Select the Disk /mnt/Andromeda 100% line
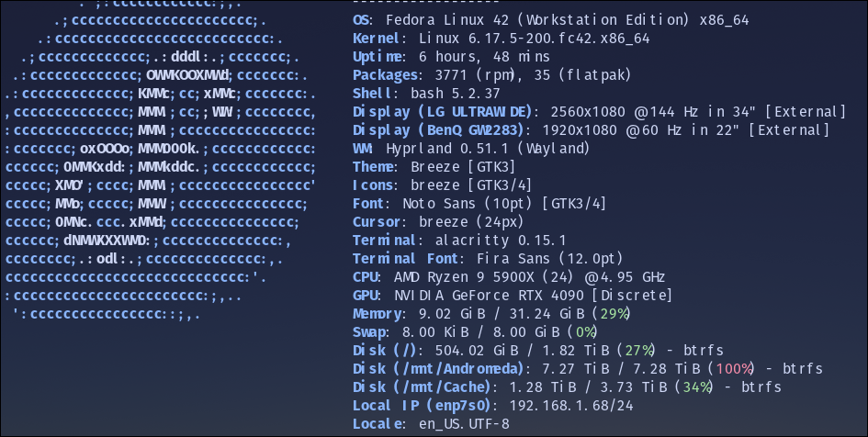Screen dimensions: 868x437 pyautogui.click(x=588, y=368)
